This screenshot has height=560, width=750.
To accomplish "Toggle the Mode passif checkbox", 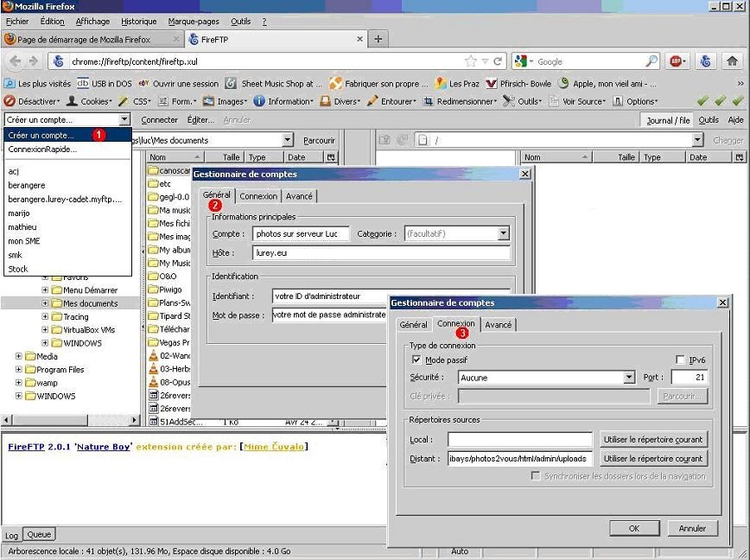I will point(416,360).
